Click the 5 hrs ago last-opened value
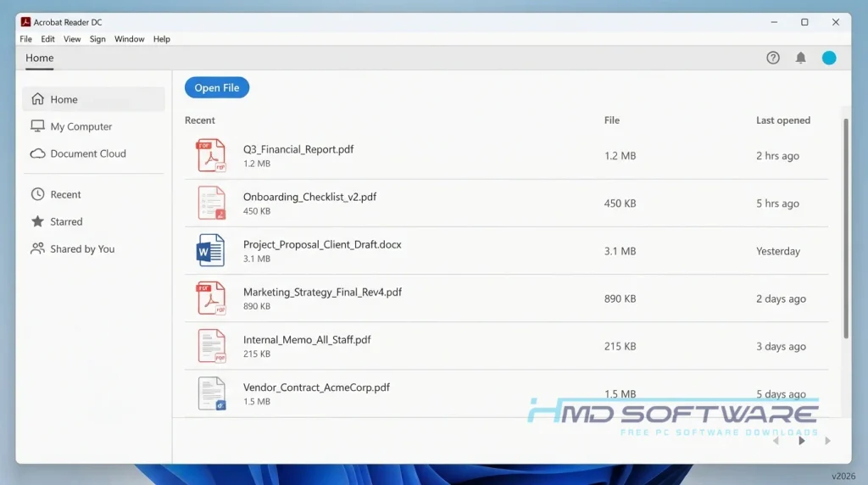The height and width of the screenshot is (485, 868). (x=777, y=203)
